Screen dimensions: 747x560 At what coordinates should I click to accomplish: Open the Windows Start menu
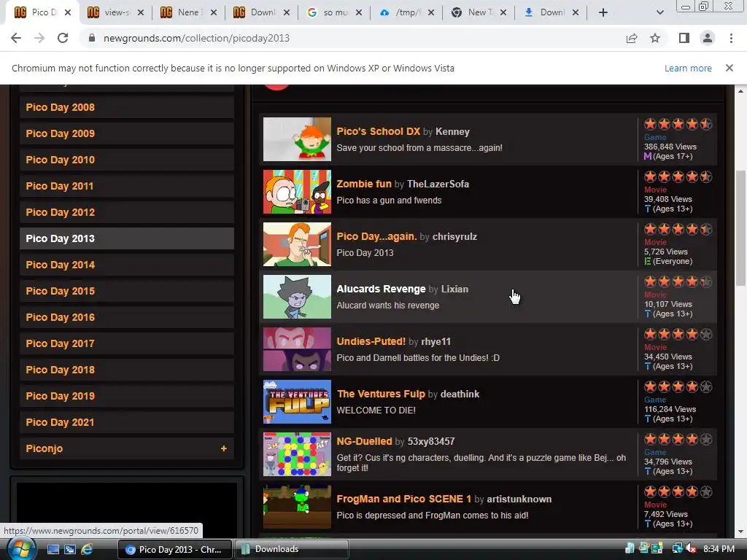click(21, 549)
